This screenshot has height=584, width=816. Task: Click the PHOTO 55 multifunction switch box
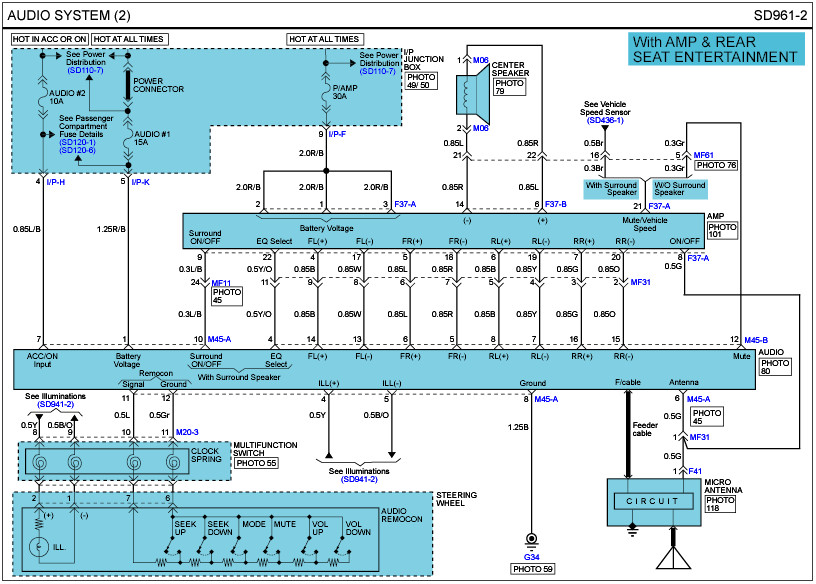tap(256, 463)
